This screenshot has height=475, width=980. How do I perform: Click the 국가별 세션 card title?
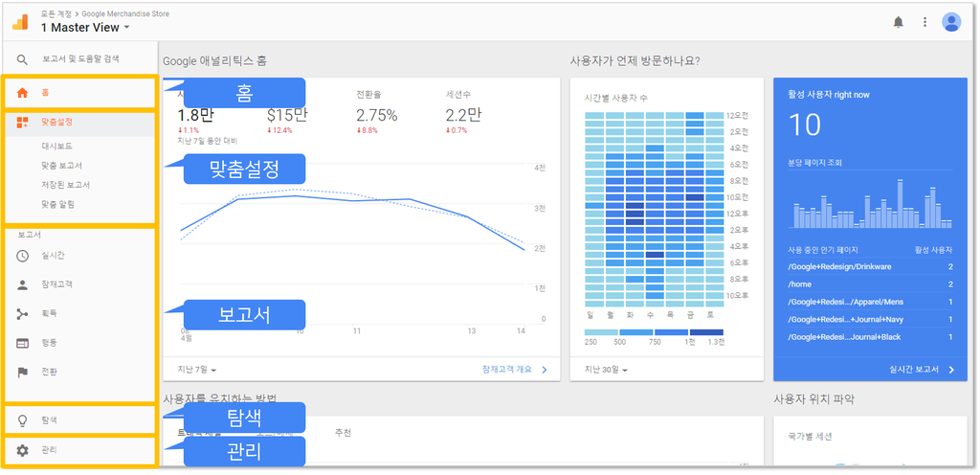810,437
